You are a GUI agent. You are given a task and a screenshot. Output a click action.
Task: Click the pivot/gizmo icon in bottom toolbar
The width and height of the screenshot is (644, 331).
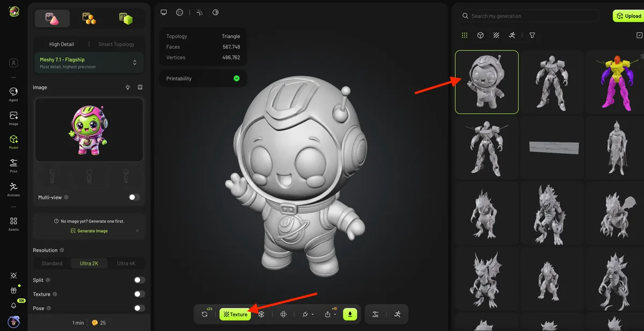(x=283, y=314)
